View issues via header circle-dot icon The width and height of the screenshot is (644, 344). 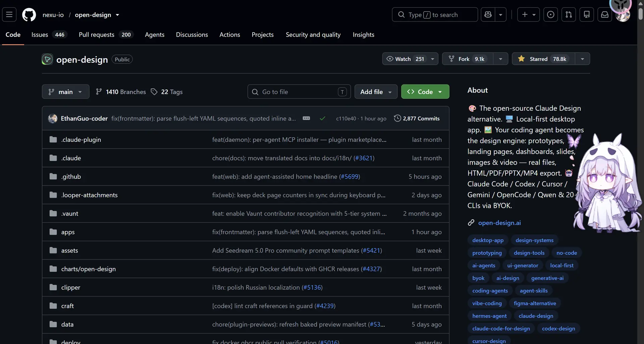550,15
